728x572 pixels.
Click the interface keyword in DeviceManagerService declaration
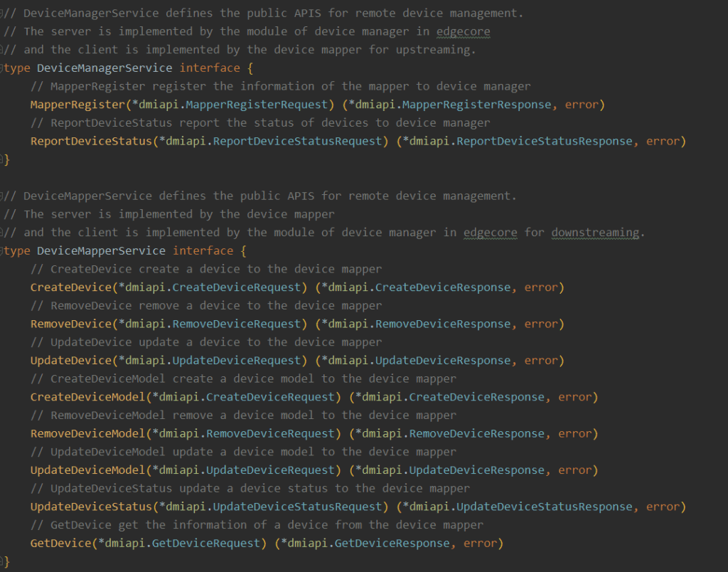[x=210, y=68]
